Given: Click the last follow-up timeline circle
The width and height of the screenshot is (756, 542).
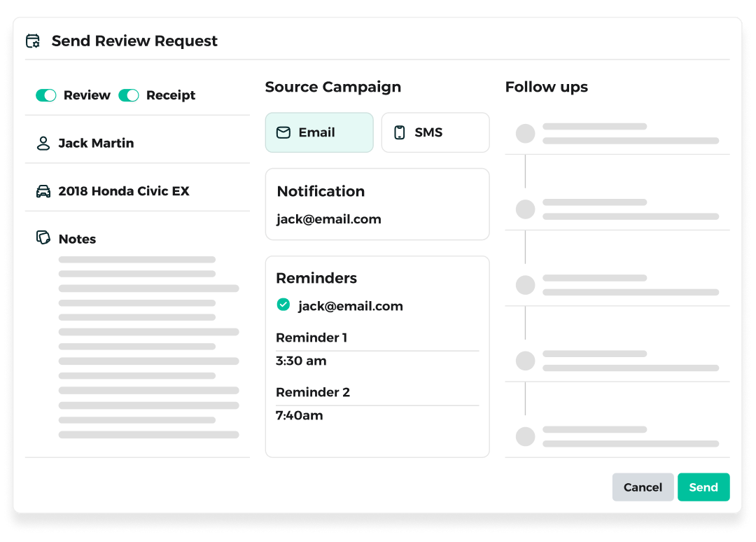Looking at the screenshot, I should pyautogui.click(x=526, y=436).
